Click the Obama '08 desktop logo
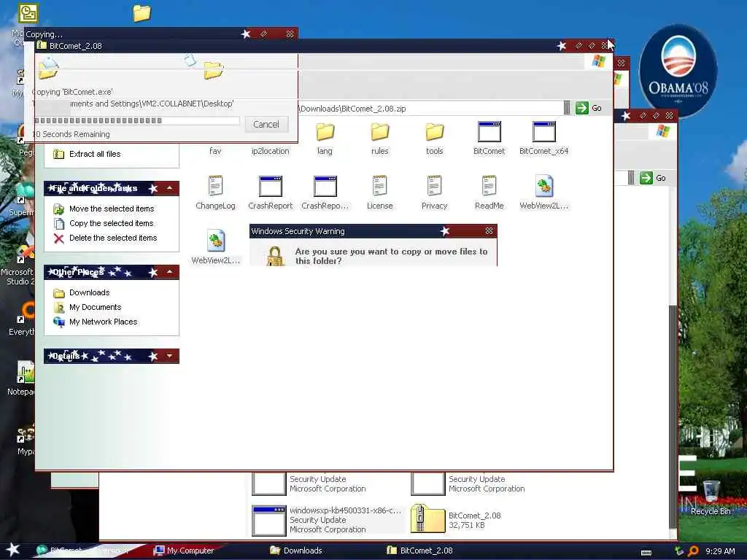Viewport: 747px width, 560px height. click(x=678, y=71)
